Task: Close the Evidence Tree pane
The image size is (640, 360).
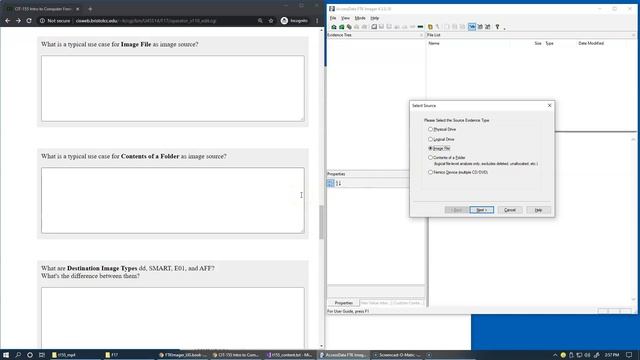Action: tap(421, 35)
